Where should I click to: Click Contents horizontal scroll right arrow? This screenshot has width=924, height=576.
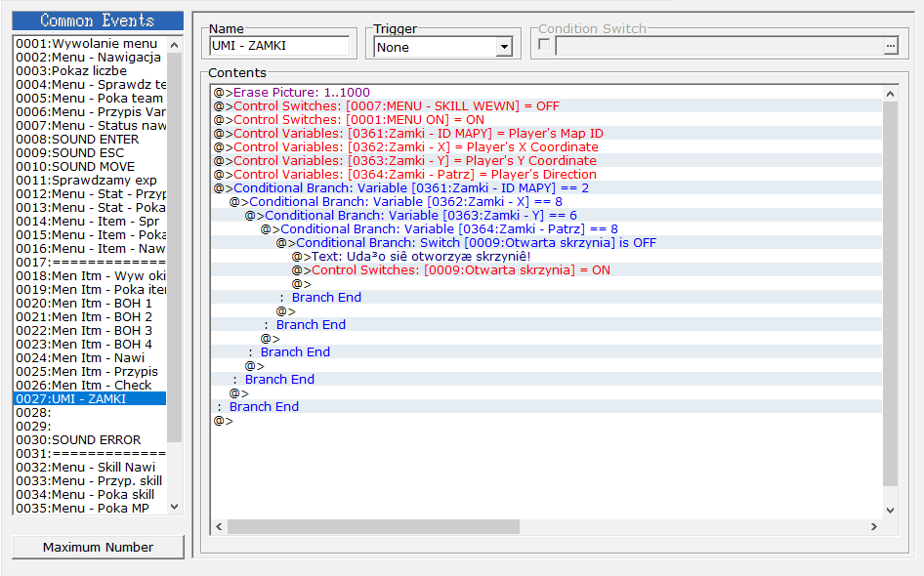click(874, 526)
